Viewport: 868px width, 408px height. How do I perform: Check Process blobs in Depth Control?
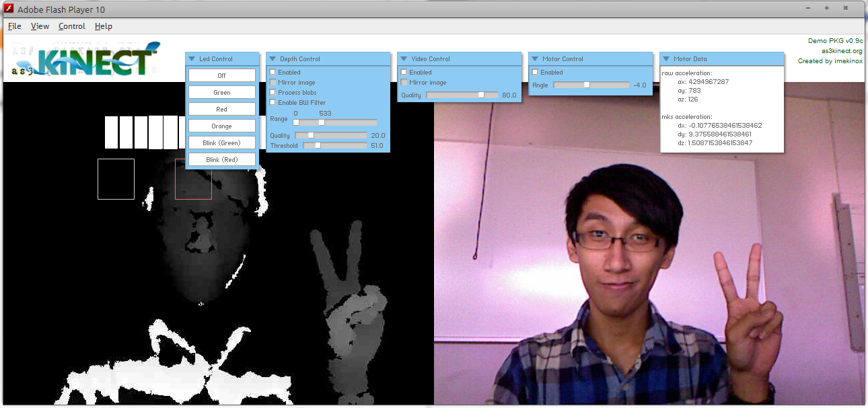272,92
